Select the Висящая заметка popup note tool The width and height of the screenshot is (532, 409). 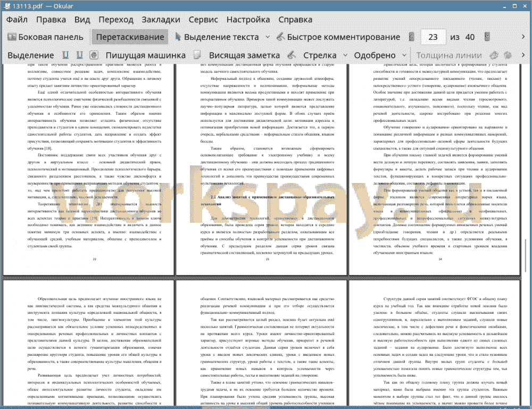(244, 55)
